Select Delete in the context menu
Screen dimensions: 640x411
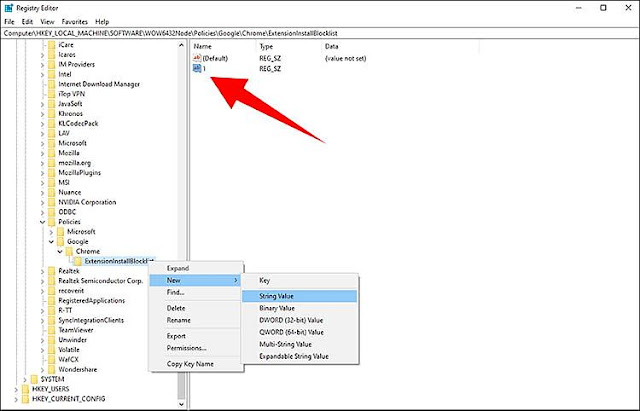click(195, 308)
